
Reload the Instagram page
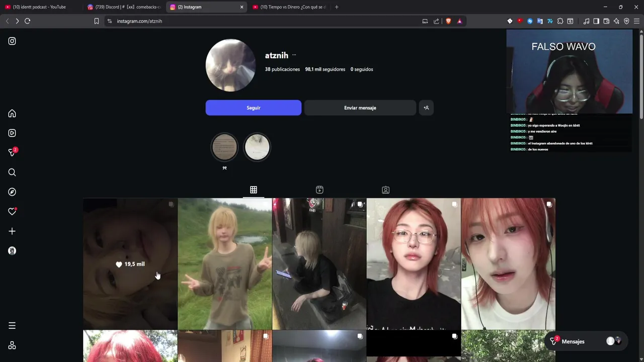(28, 21)
